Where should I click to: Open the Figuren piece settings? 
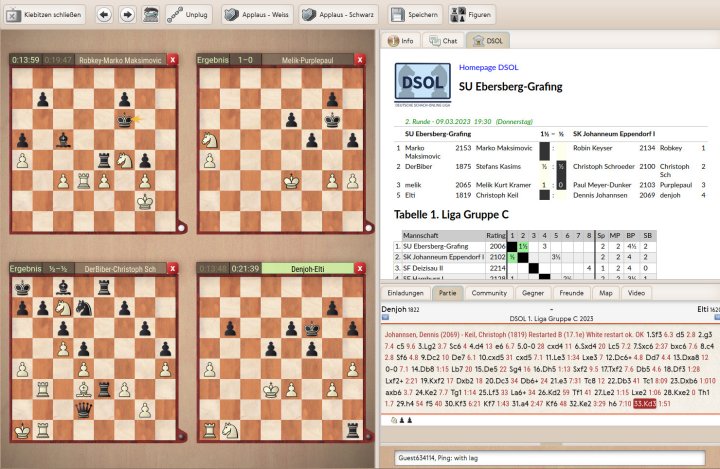pyautogui.click(x=470, y=14)
